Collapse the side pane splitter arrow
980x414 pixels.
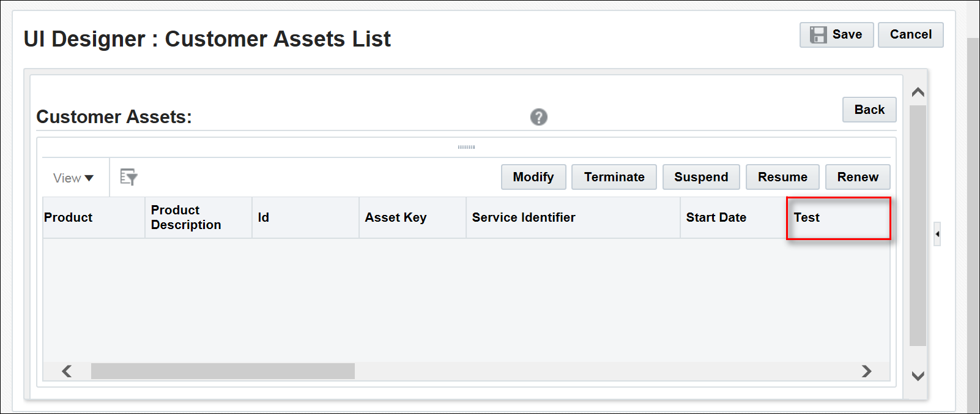tap(937, 234)
